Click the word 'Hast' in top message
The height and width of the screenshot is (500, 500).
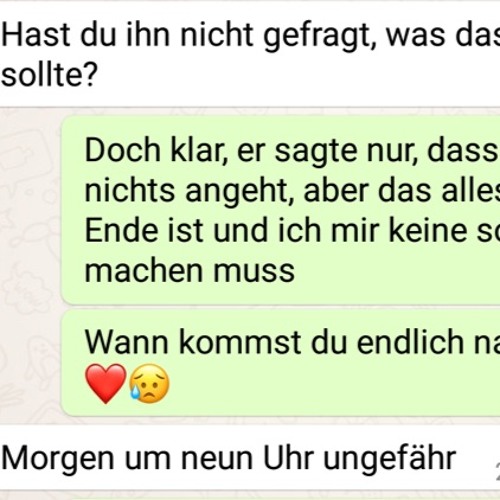(x=36, y=34)
